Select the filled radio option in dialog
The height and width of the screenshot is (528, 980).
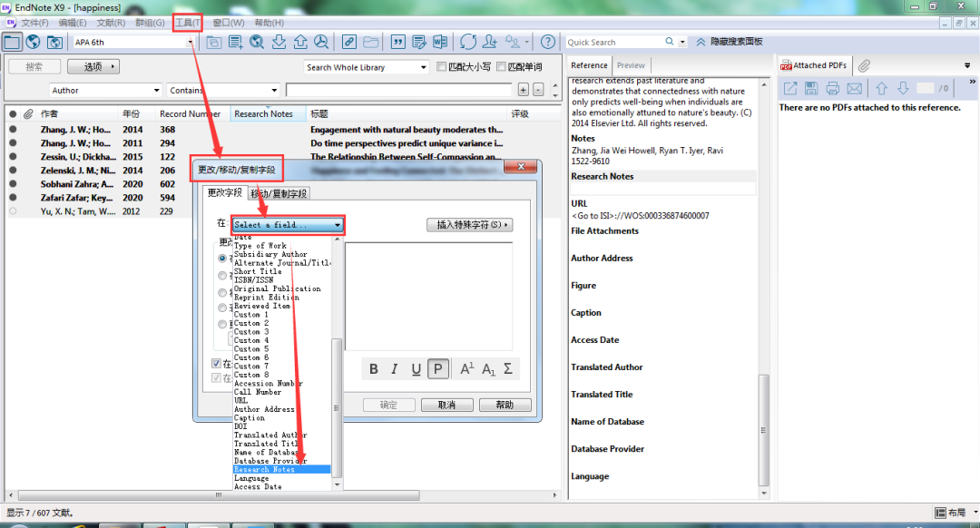coord(222,258)
